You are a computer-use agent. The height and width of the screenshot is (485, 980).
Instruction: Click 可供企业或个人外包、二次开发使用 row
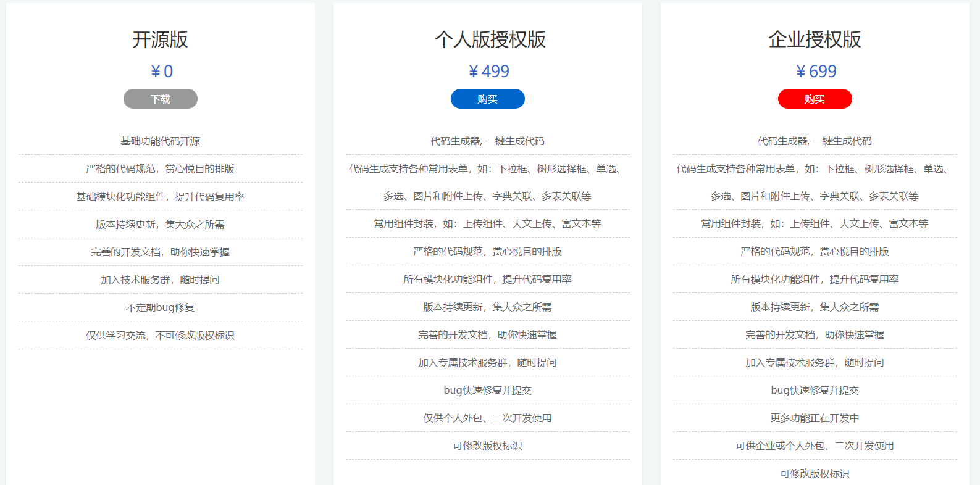point(815,446)
